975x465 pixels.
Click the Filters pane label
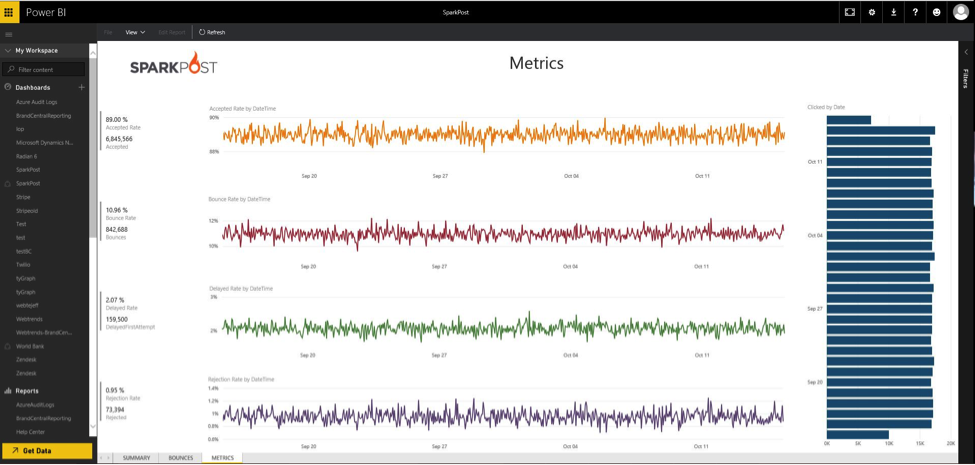[966, 79]
